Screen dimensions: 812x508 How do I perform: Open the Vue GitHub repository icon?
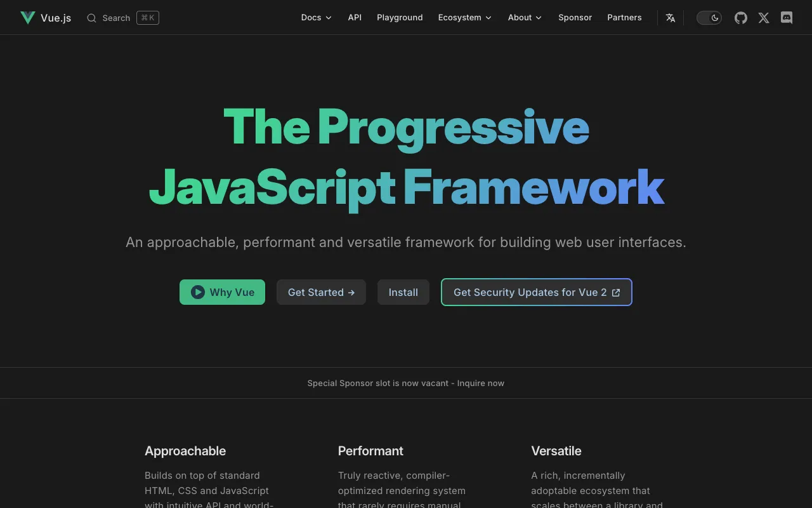click(740, 17)
